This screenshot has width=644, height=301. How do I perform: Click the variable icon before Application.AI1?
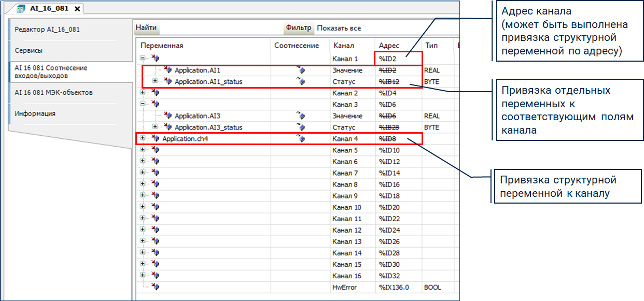[167, 70]
